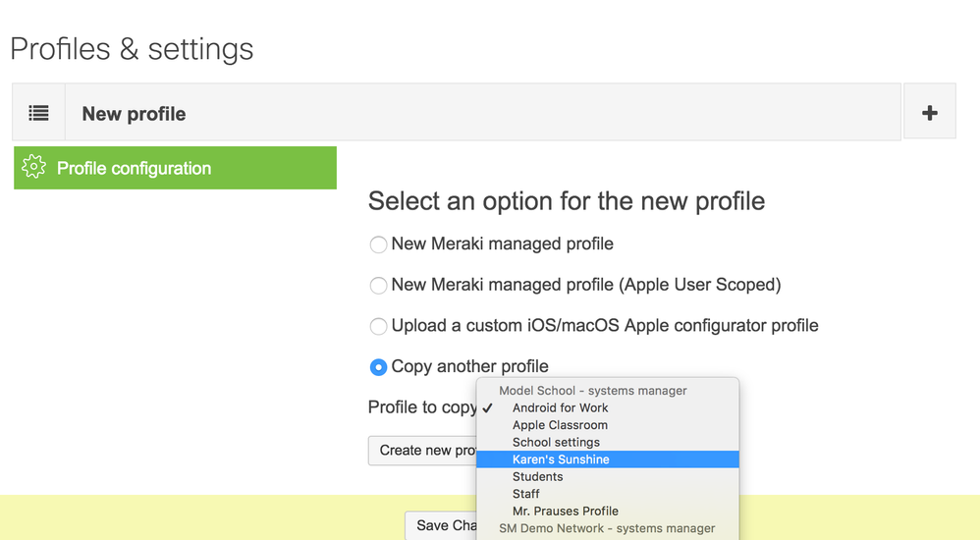
Task: Select New Meraki managed profile radio button
Action: pos(378,244)
